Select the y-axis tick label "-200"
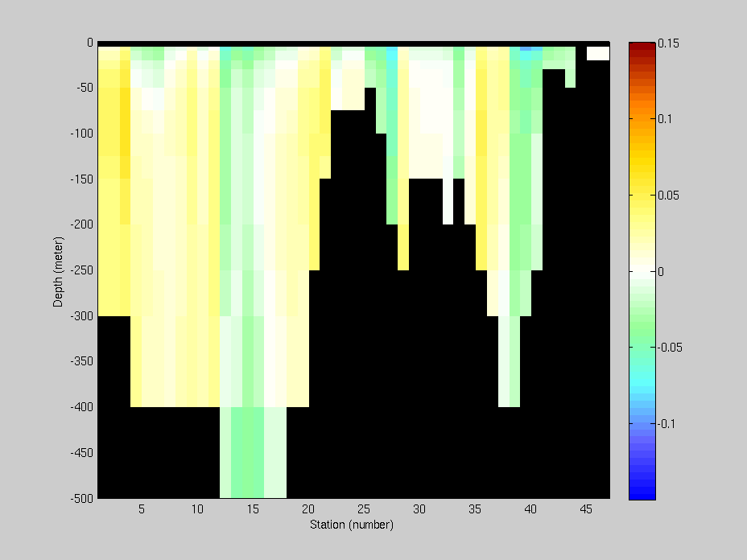The width and height of the screenshot is (747, 560). tap(82, 224)
